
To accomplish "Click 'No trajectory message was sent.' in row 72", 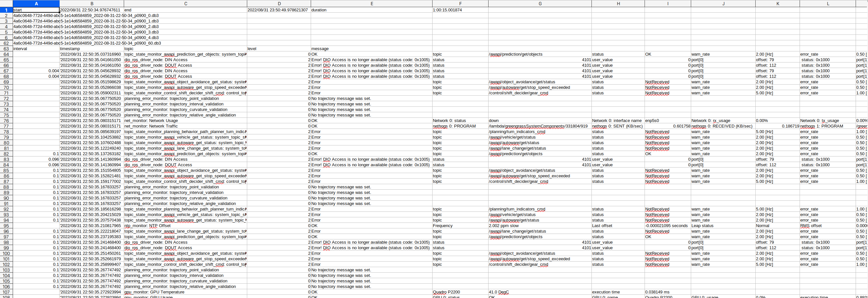I will coord(372,99).
